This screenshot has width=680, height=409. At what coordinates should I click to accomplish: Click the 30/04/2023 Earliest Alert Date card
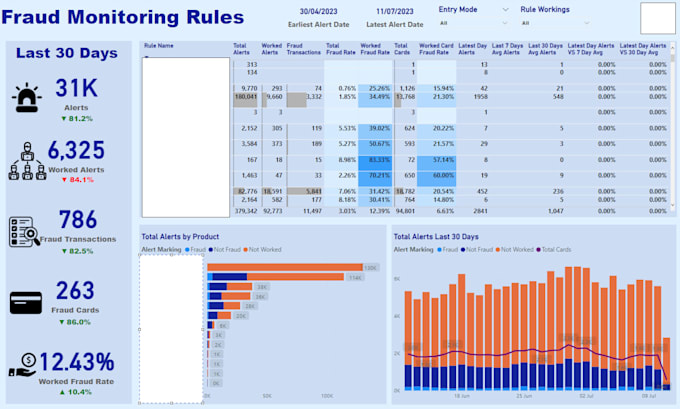pyautogui.click(x=318, y=17)
